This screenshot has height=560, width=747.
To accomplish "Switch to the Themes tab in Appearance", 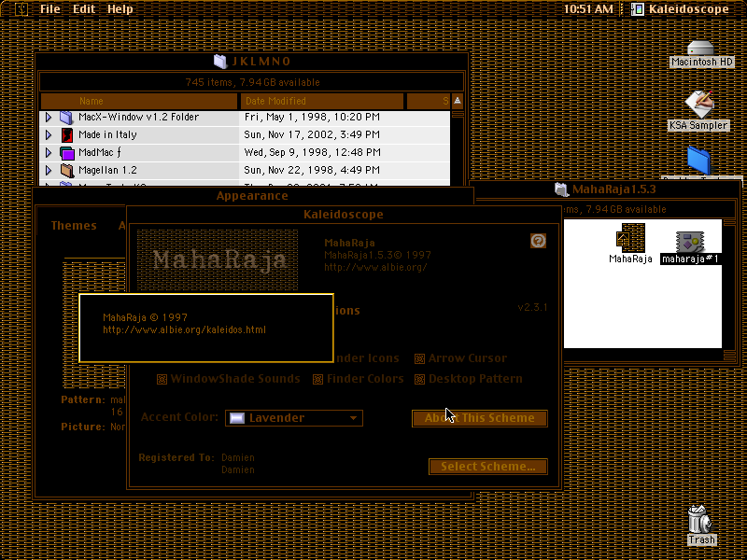I will pyautogui.click(x=74, y=225).
